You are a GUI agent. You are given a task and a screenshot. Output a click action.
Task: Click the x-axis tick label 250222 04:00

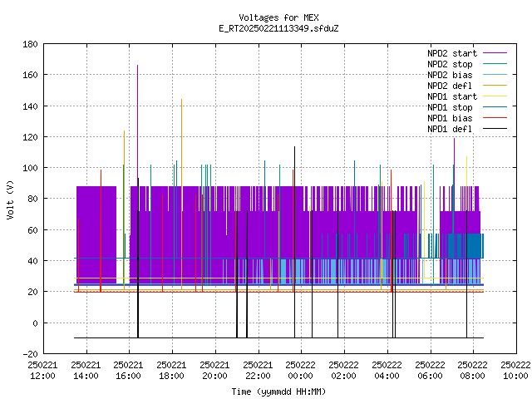pyautogui.click(x=387, y=371)
